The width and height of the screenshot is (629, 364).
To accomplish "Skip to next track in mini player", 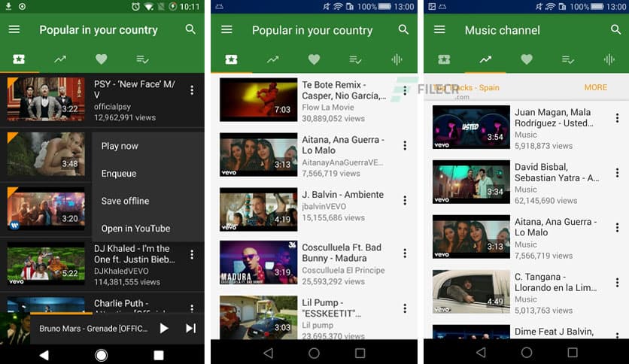I will (x=191, y=329).
